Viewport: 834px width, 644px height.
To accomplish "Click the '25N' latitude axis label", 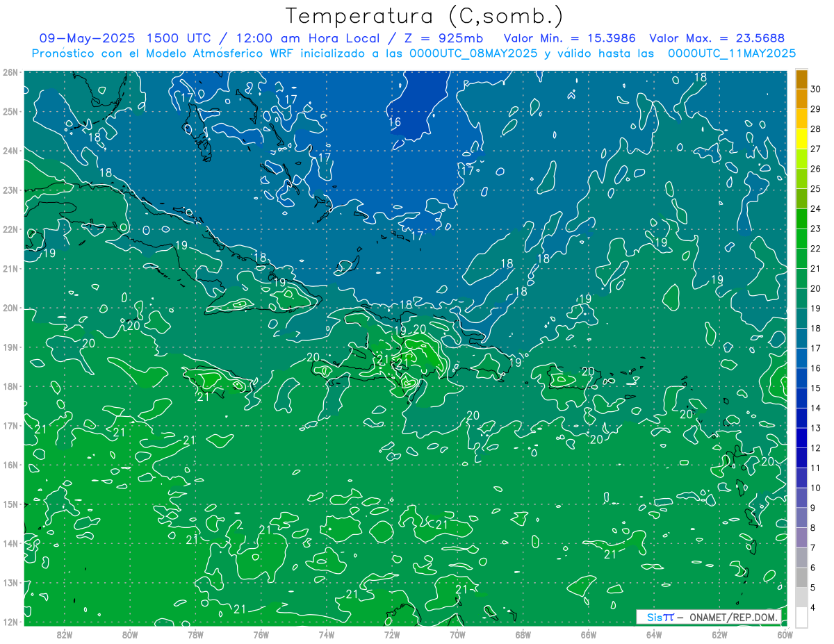I will point(10,112).
